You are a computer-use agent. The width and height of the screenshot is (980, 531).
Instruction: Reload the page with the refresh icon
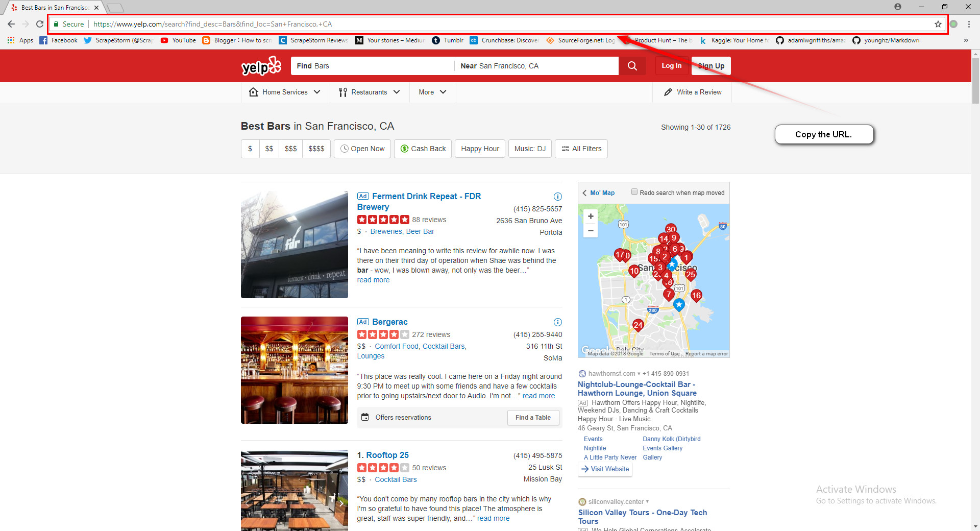click(x=40, y=24)
